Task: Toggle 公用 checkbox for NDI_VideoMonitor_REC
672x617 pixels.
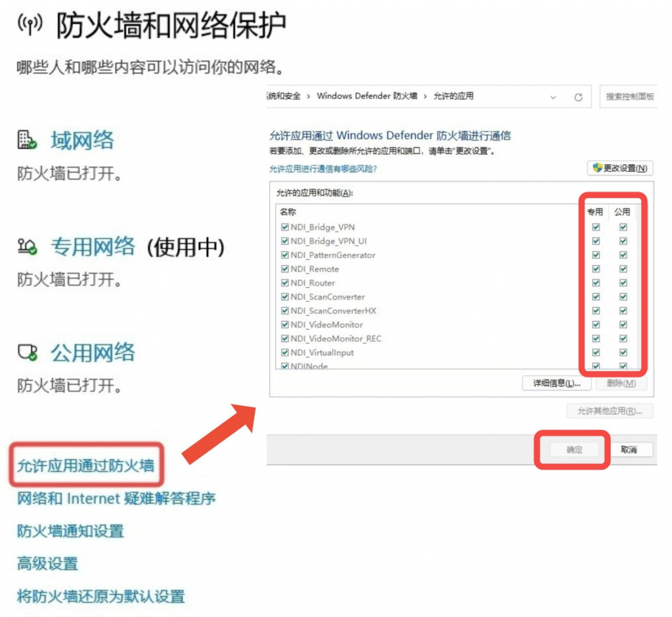Action: coord(623,338)
